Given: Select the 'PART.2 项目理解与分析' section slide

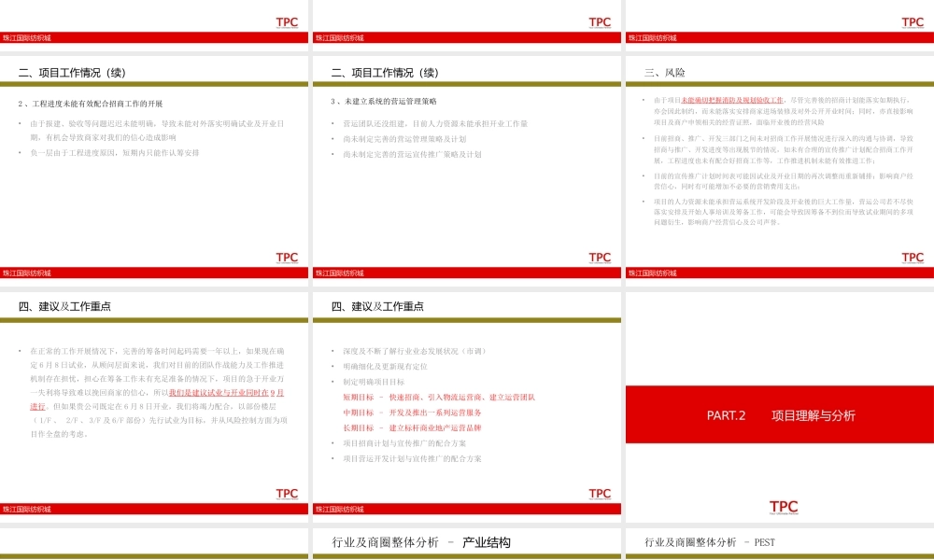Looking at the screenshot, I should coord(780,408).
